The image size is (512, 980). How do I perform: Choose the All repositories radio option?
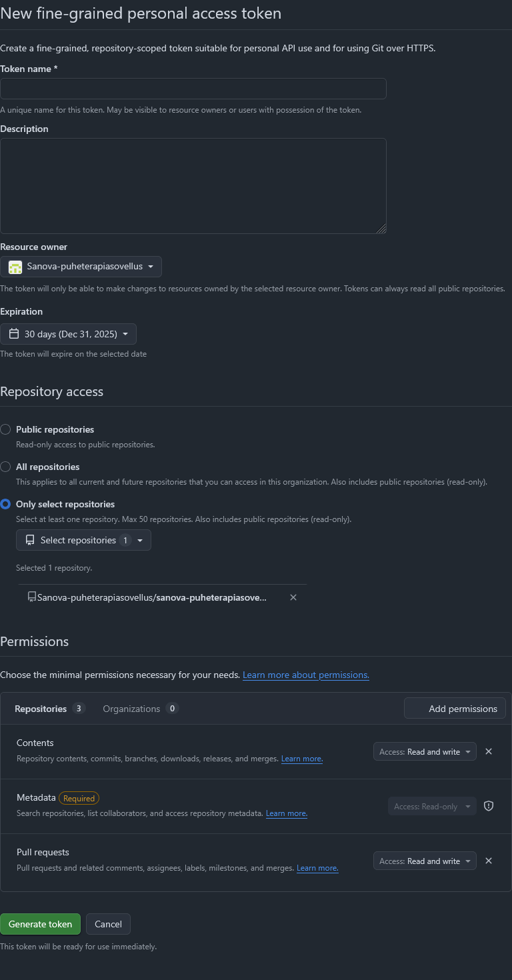point(6,467)
